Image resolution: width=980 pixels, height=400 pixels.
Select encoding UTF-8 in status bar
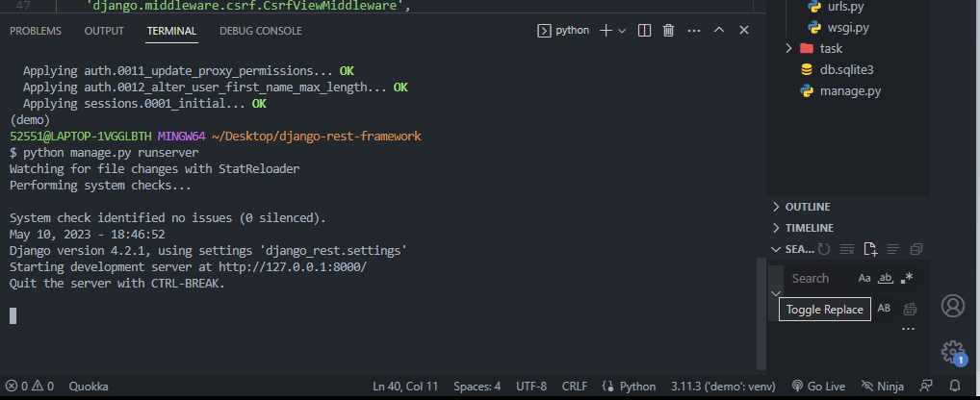[531, 387]
